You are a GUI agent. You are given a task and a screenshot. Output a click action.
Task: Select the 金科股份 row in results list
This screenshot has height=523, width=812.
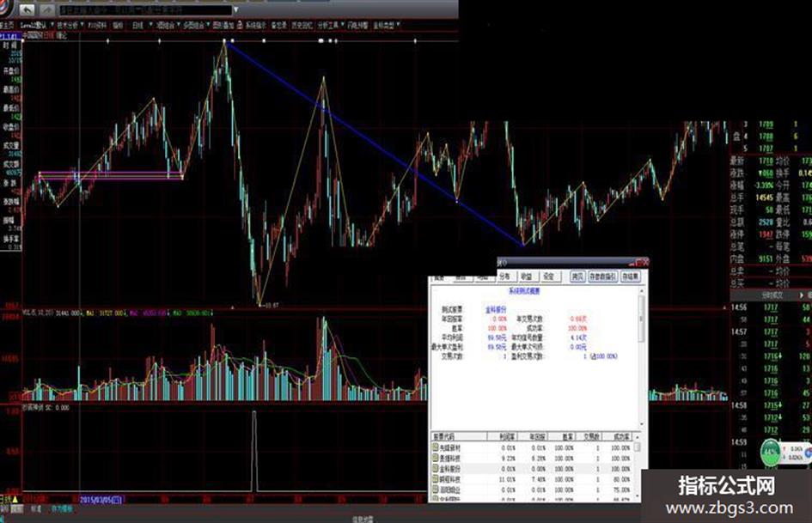tap(532, 469)
